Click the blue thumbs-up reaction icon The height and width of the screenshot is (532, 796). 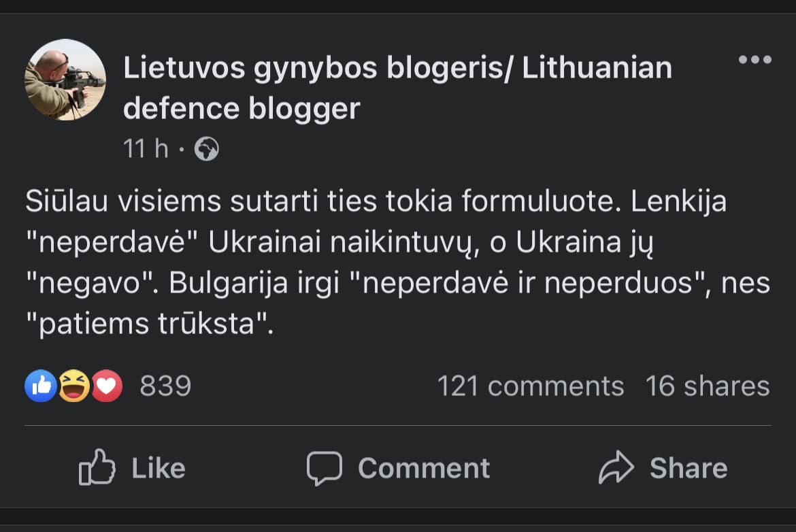pyautogui.click(x=40, y=386)
